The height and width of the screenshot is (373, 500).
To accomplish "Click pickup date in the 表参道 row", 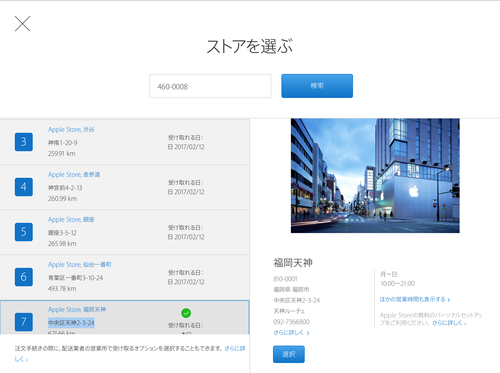I will [x=186, y=192].
